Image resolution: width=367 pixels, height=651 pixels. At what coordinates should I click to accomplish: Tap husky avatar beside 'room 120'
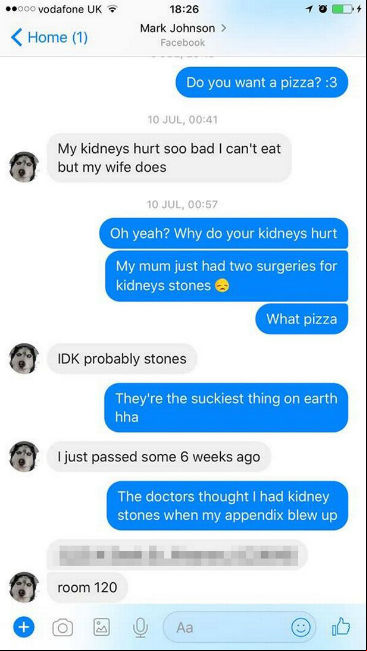coord(24,587)
